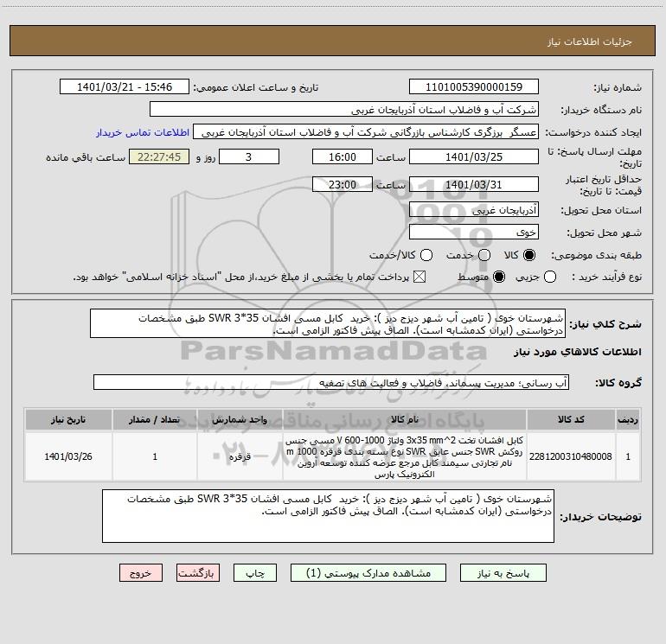Click the remaining time 22:27:45 field

[x=159, y=156]
